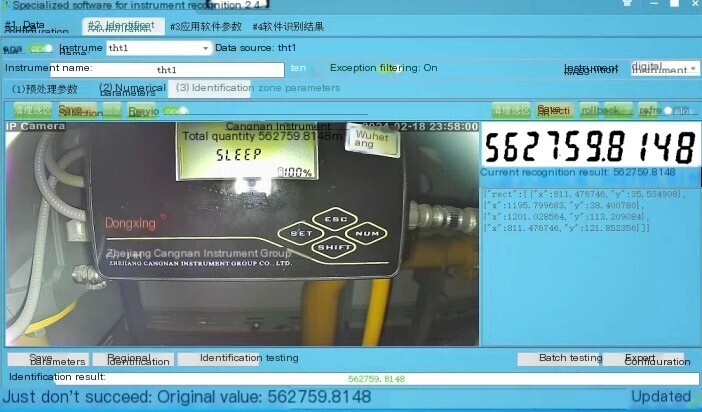Toggle the Preview switch in left toolbar
This screenshot has width=702, height=412.
(x=175, y=111)
